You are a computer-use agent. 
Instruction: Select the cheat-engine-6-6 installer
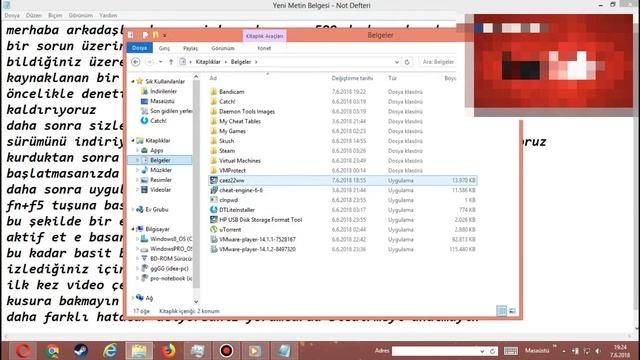pos(241,190)
